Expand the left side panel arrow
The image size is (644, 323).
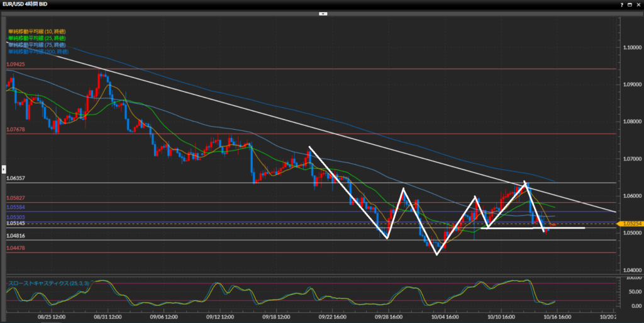[3, 168]
